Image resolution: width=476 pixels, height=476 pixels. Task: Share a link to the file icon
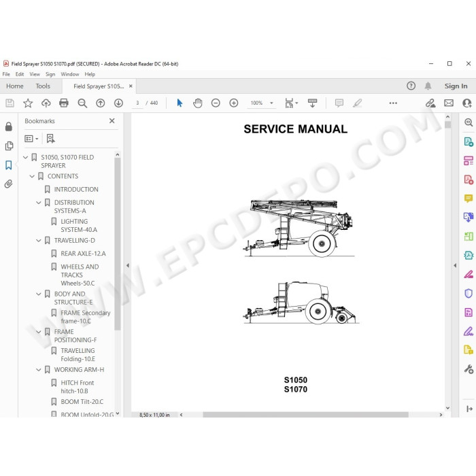[x=430, y=103]
